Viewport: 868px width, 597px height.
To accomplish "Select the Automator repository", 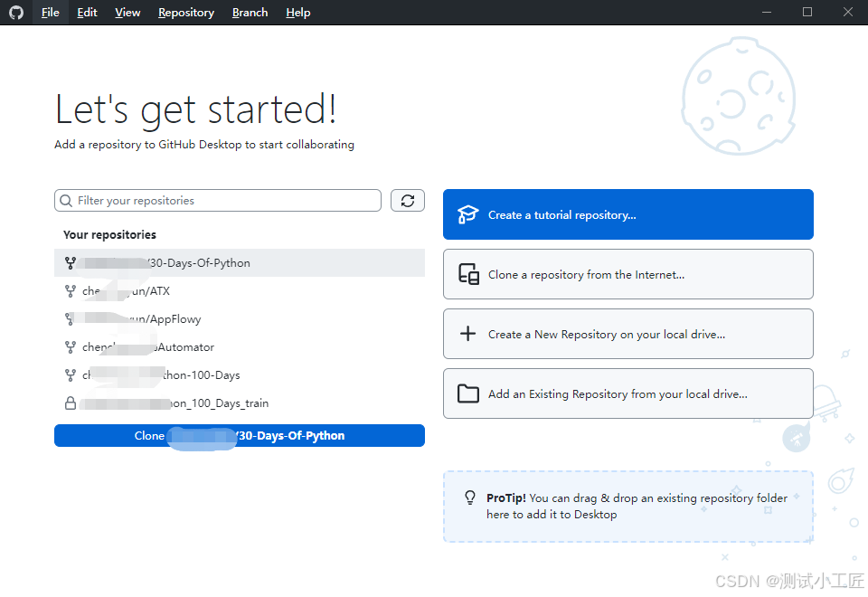I will click(x=239, y=347).
